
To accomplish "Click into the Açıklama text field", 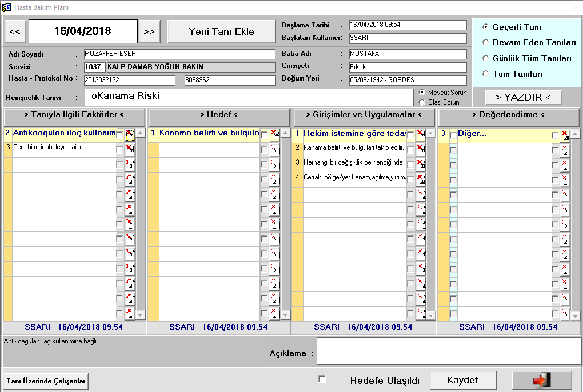I will tap(449, 350).
